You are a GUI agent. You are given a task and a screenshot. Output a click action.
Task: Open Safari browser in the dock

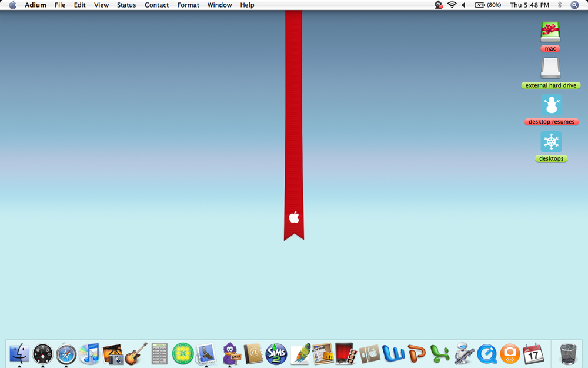coord(66,354)
